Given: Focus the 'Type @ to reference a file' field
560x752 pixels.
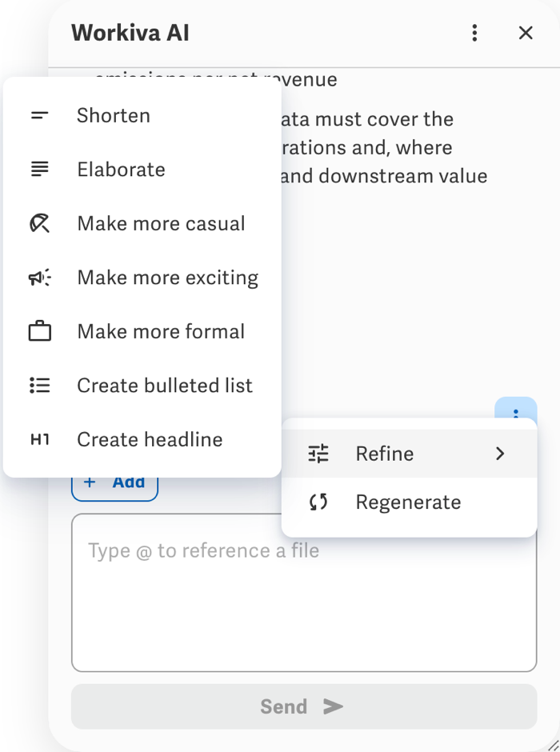Looking at the screenshot, I should click(x=304, y=593).
